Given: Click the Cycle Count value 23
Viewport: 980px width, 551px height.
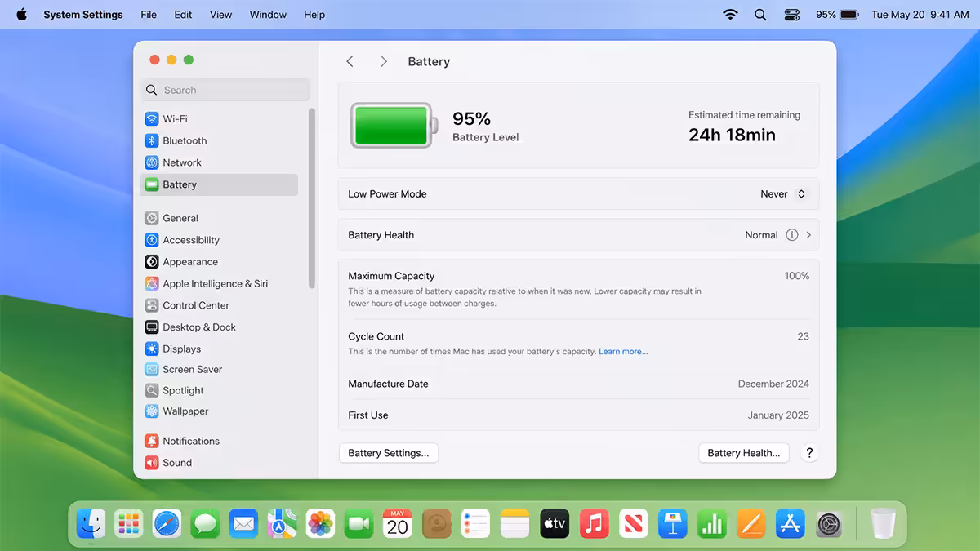Looking at the screenshot, I should point(804,336).
